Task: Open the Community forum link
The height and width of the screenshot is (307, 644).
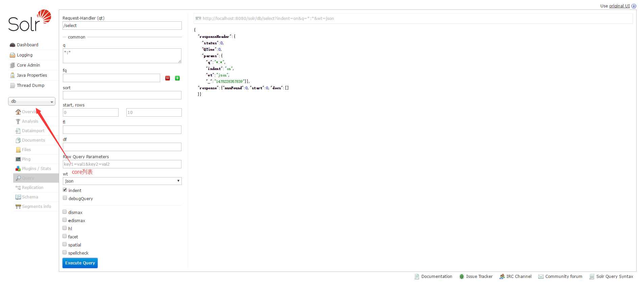Action: coord(564,277)
